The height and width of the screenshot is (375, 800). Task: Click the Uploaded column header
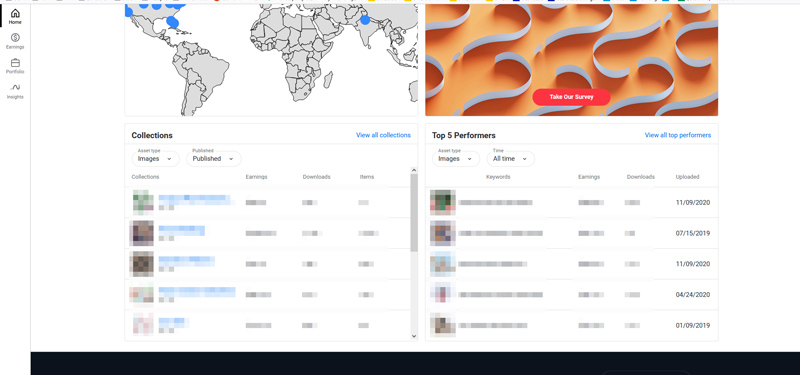[x=687, y=177]
